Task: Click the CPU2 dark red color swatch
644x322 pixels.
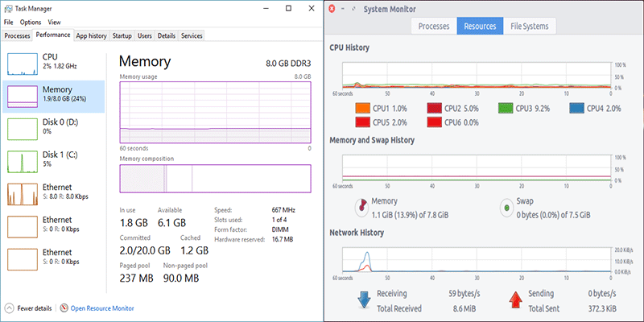Action: 435,109
